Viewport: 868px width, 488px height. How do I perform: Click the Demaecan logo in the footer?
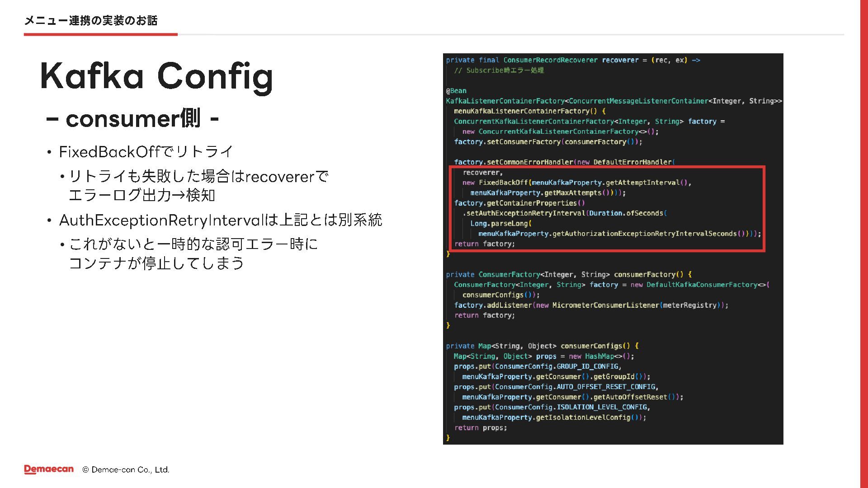[x=49, y=469]
